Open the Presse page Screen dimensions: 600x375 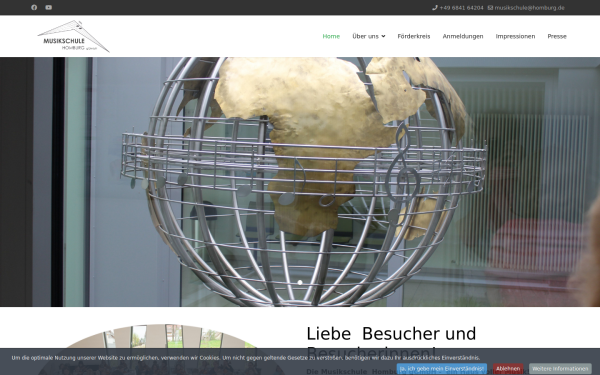tap(557, 36)
